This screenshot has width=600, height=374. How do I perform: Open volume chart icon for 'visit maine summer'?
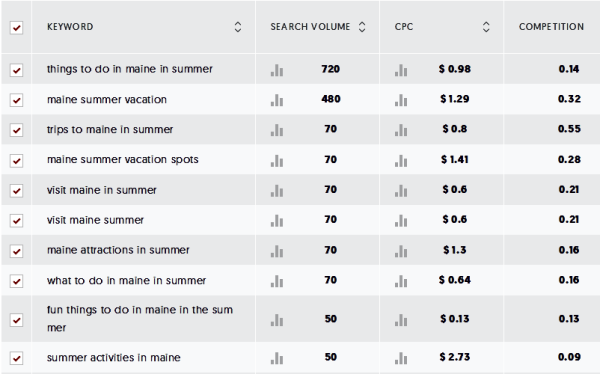click(277, 220)
